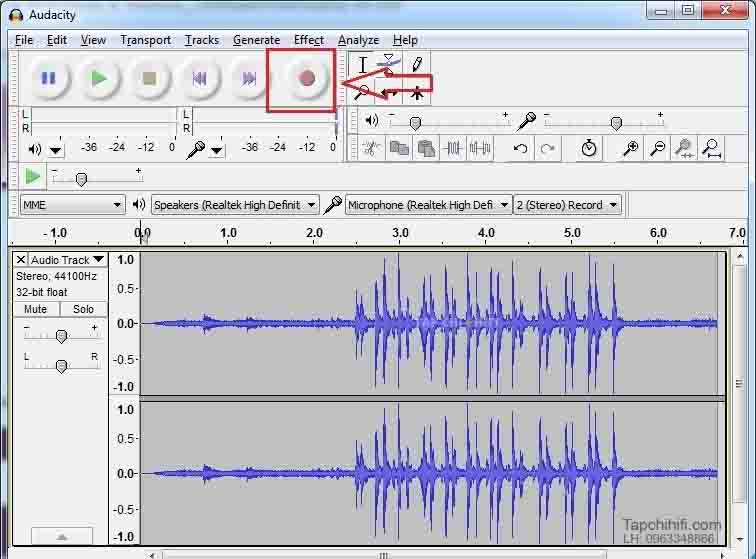Open the Transport menu
The width and height of the screenshot is (756, 559).
point(146,40)
